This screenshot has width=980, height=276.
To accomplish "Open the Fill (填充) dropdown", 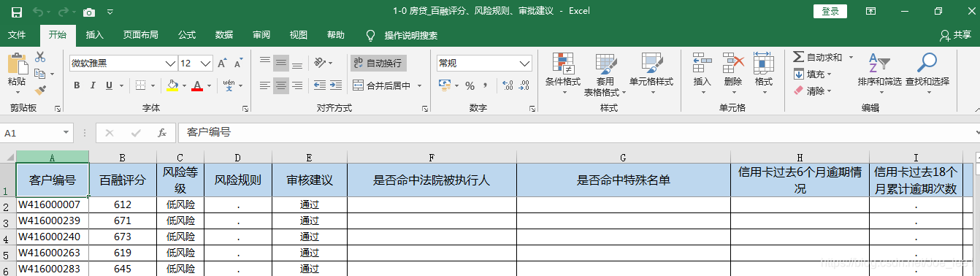I will 814,74.
